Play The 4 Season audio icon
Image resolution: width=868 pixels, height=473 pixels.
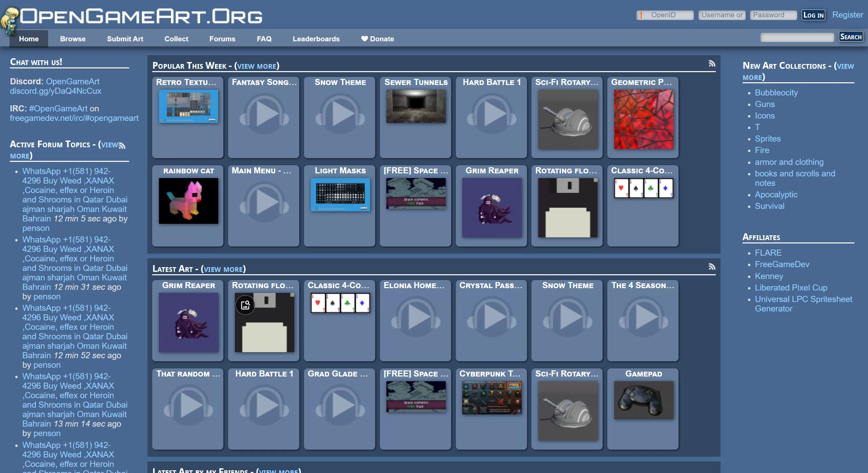644,317
